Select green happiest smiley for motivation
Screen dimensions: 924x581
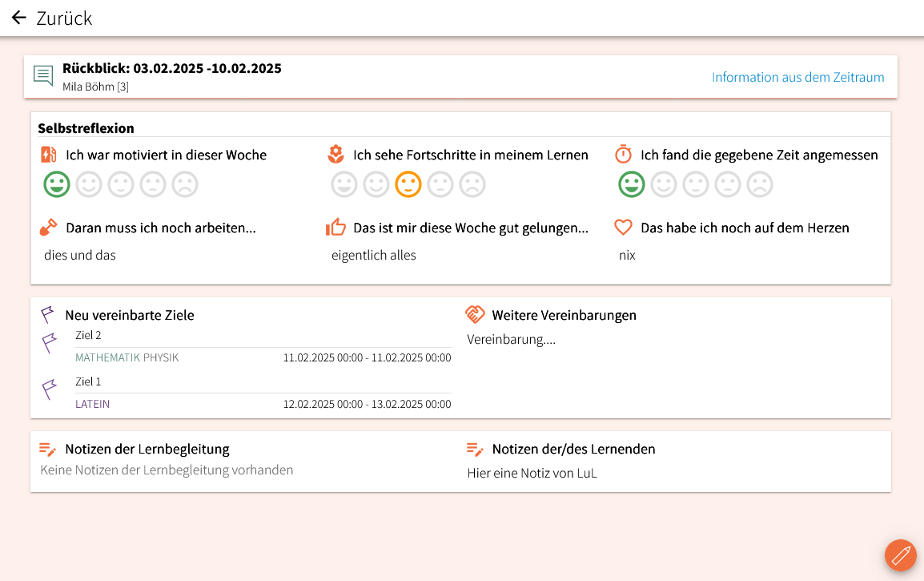tap(57, 184)
